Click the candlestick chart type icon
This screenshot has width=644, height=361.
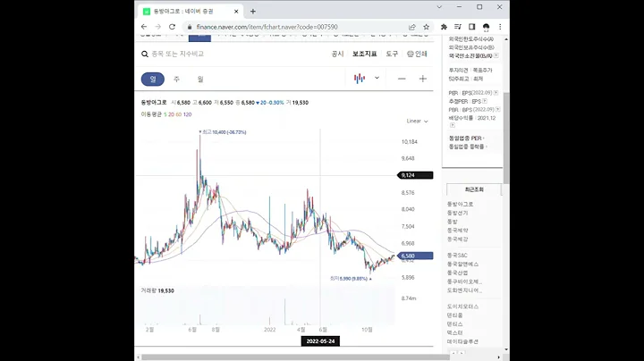point(360,79)
